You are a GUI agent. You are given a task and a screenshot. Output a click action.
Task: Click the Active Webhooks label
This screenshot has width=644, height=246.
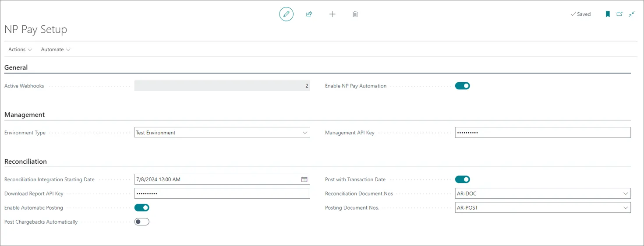coord(24,86)
